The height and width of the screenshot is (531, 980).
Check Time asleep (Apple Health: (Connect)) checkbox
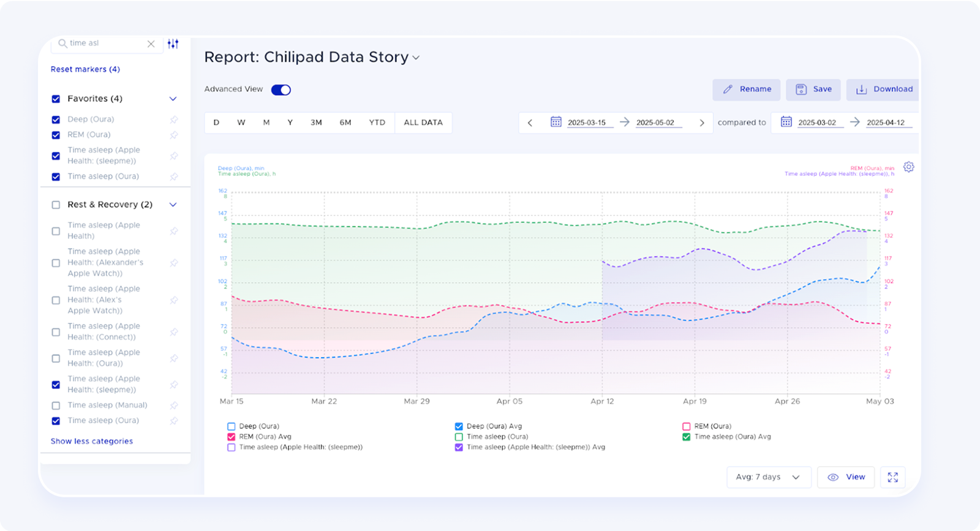[56, 332]
